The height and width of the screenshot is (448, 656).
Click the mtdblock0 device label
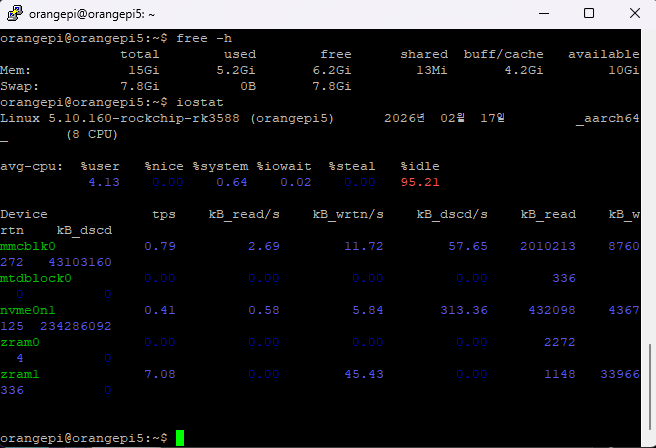[36, 277]
